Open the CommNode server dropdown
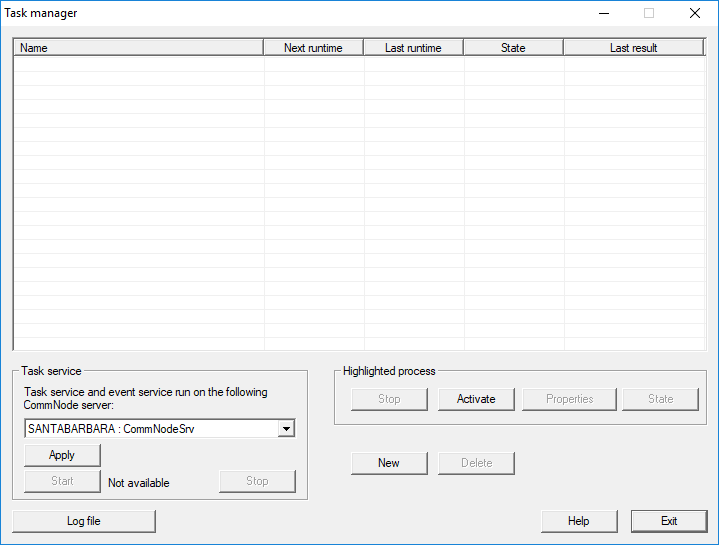Screen dimensions: 719x545 pos(286,428)
